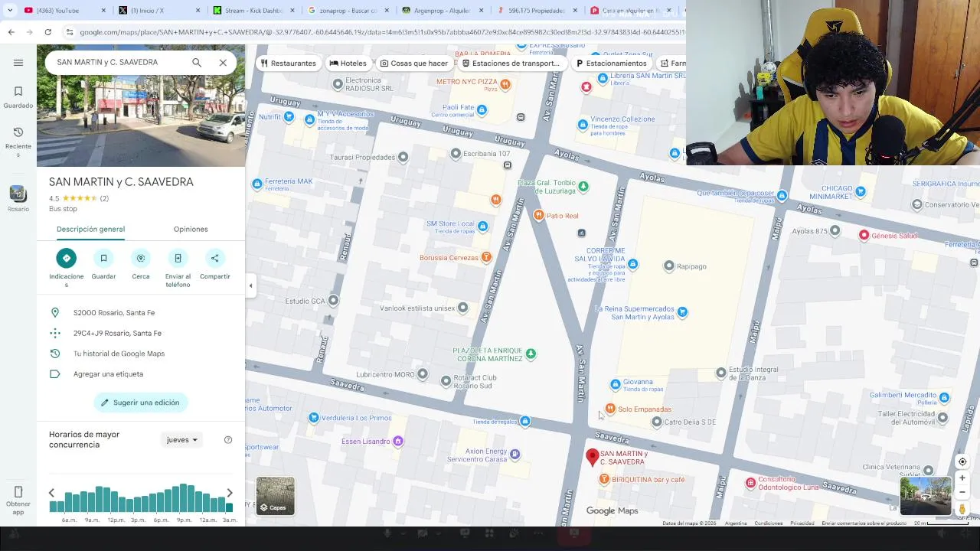Open Guardado saved places in sidebar
The width and height of the screenshot is (980, 551).
[18, 97]
